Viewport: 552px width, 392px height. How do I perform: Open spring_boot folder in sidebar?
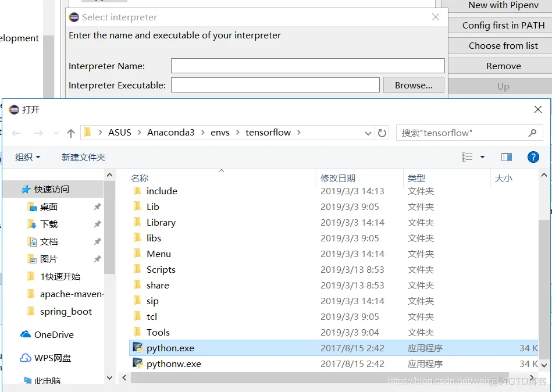tap(66, 312)
